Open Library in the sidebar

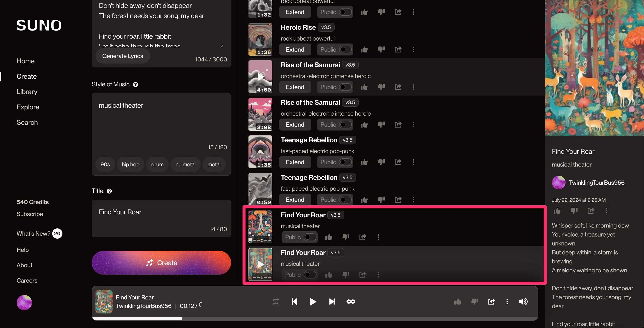pyautogui.click(x=27, y=91)
